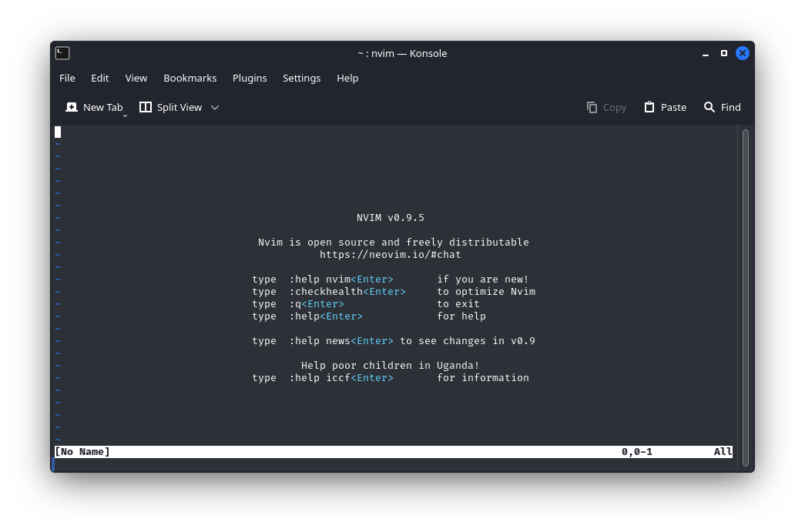This screenshot has height=532, width=805.
Task: Click the window title '~ : nvim — Konsole'
Action: tap(402, 53)
